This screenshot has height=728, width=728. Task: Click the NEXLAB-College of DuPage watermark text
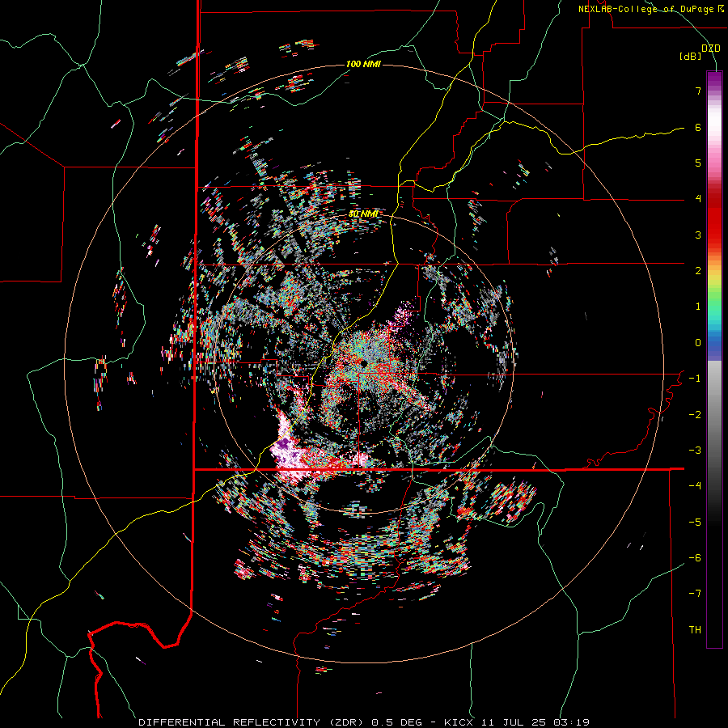650,9
